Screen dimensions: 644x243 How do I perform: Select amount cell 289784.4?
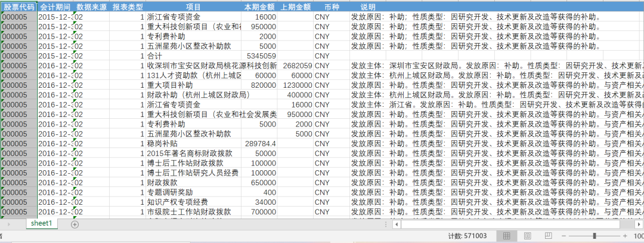259,143
